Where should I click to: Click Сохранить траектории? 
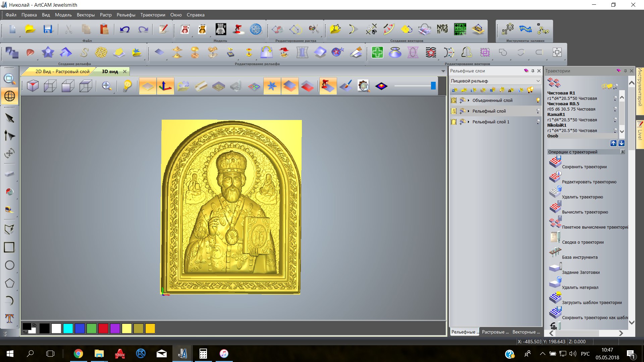click(584, 167)
